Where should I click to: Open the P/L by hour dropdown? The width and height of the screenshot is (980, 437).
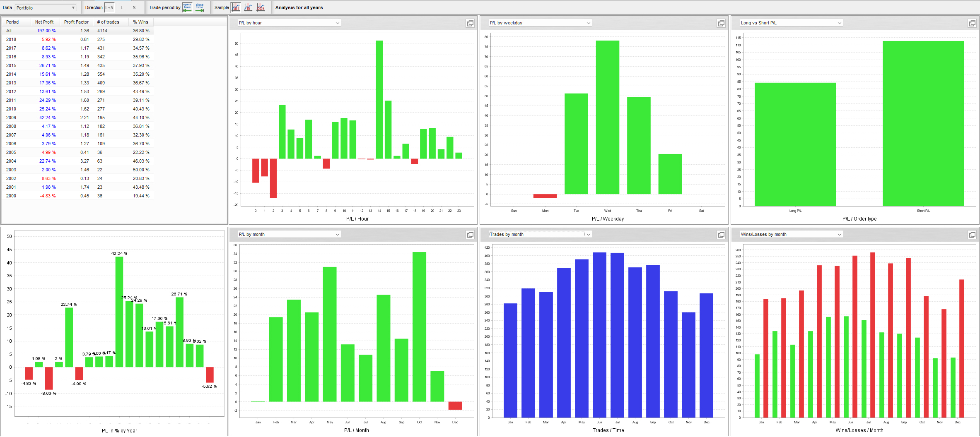click(x=289, y=23)
